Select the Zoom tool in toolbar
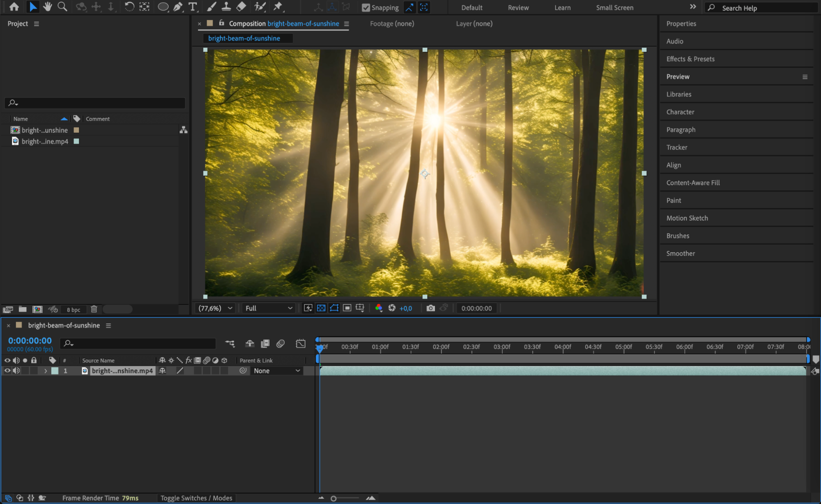The width and height of the screenshot is (821, 504). pyautogui.click(x=62, y=7)
